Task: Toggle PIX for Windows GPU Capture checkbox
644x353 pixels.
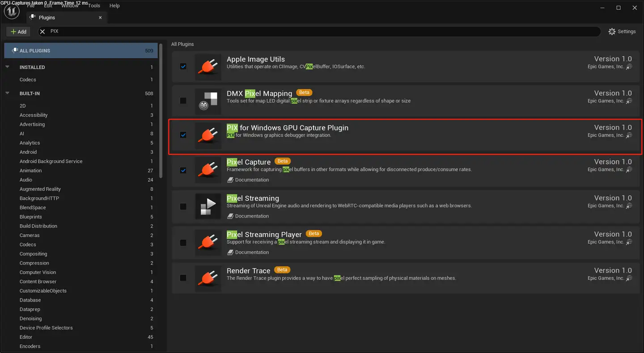Action: pos(183,135)
